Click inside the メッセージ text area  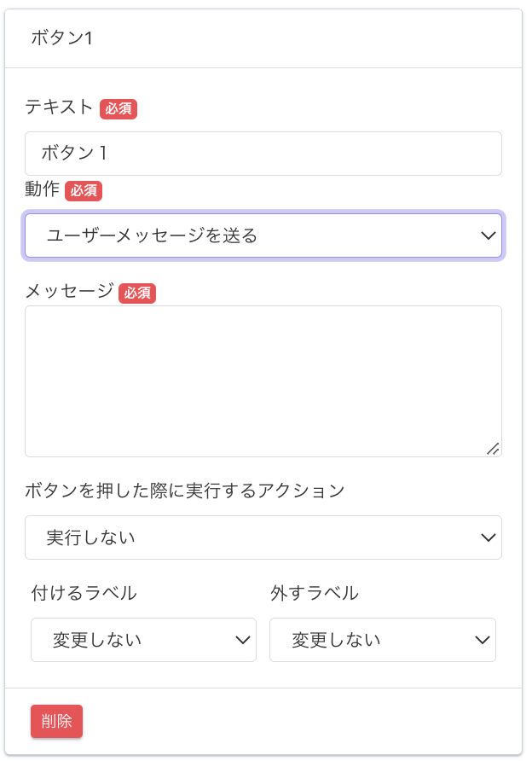click(x=263, y=381)
